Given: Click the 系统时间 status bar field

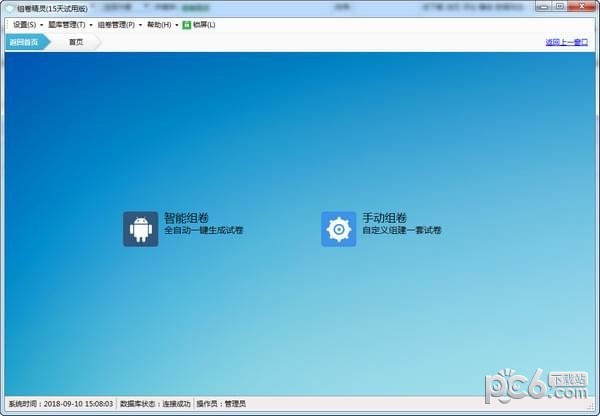Looking at the screenshot, I should tap(60, 404).
